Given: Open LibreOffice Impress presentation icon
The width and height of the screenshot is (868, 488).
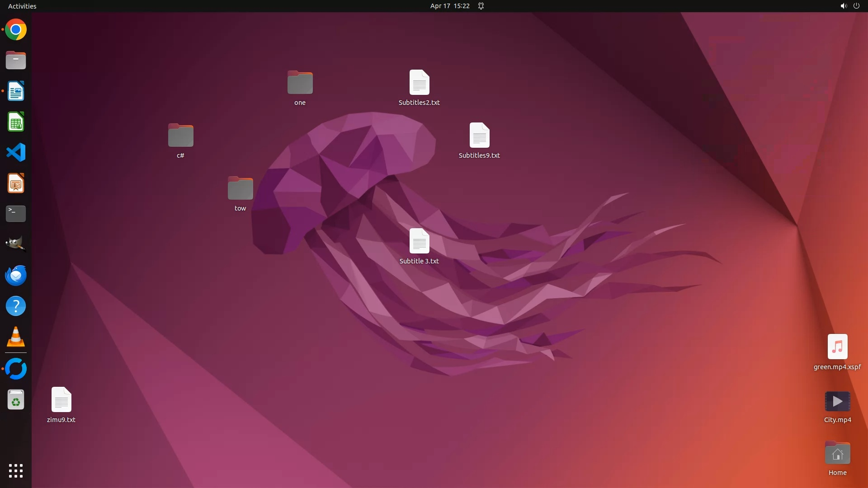Looking at the screenshot, I should (x=16, y=183).
